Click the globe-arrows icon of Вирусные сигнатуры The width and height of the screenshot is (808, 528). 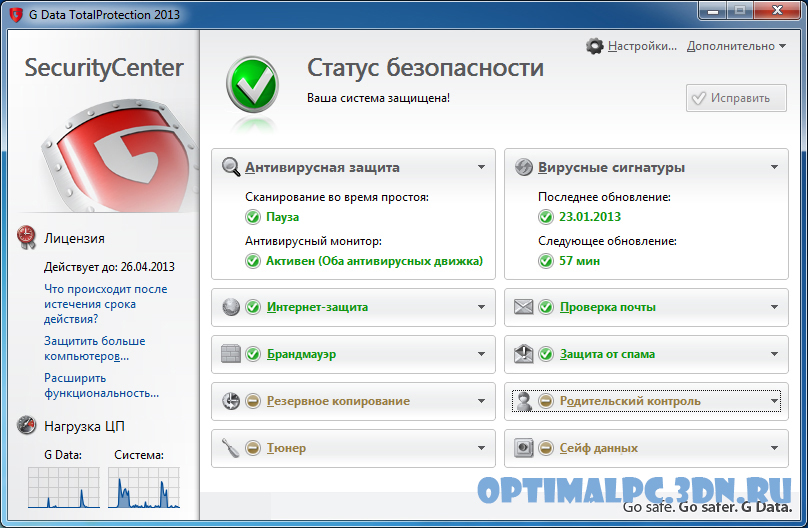[524, 167]
